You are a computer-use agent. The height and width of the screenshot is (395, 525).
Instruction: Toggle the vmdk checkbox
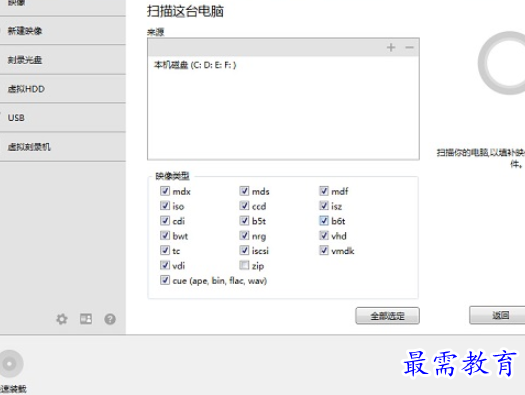[323, 250]
